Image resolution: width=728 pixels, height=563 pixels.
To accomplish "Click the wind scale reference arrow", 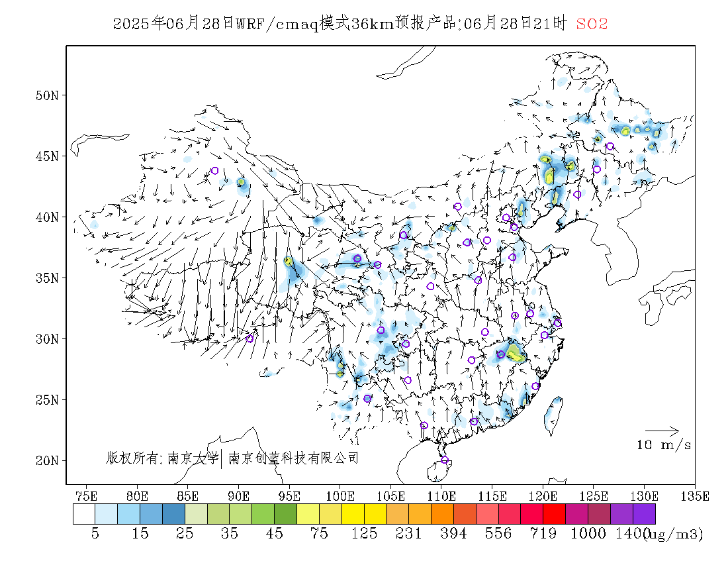I will [662, 431].
